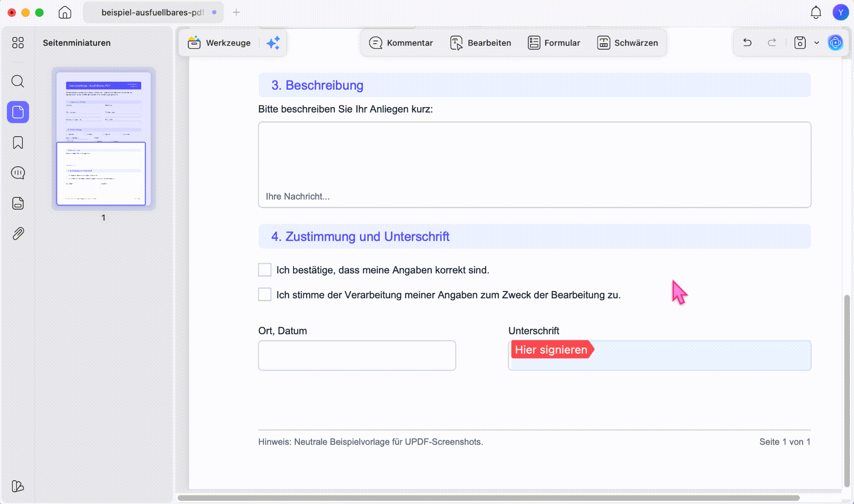Open the thumbnail grid view icon
The width and height of the screenshot is (854, 504).
pyautogui.click(x=18, y=43)
